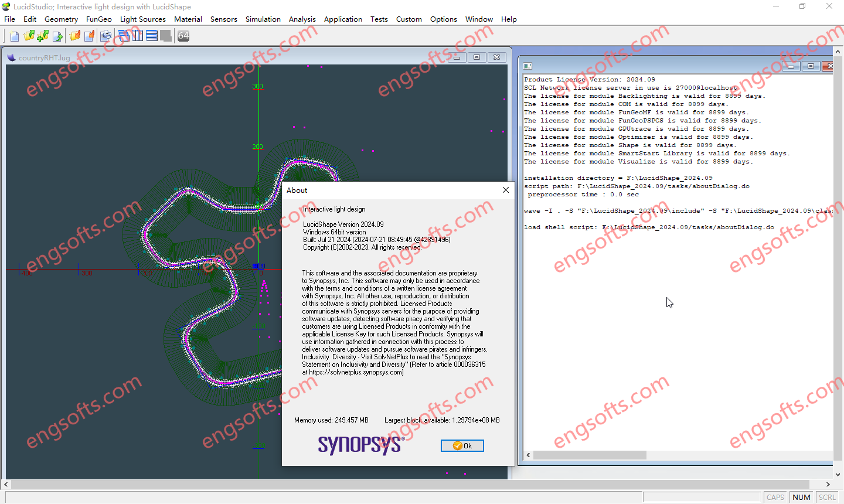
Task: Click the cascade windows toolbar icon
Action: coord(124,36)
